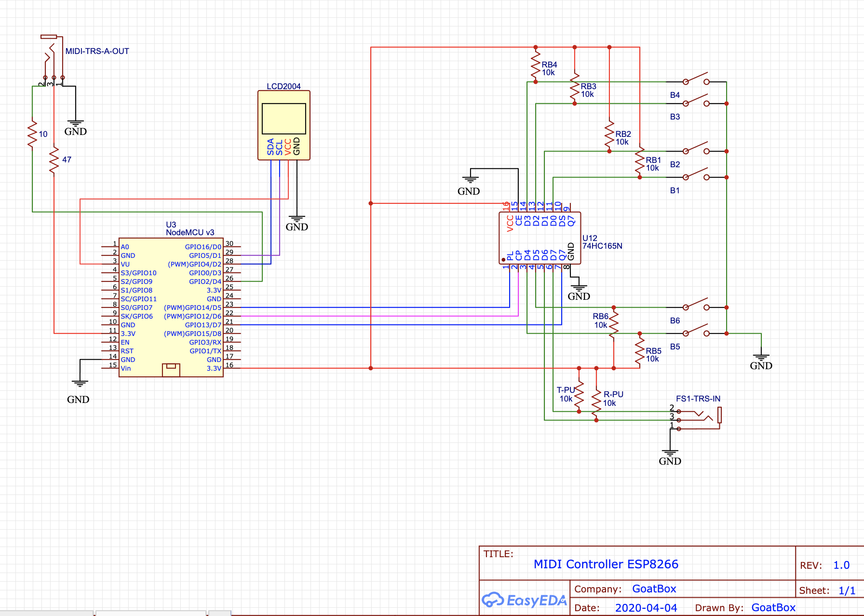This screenshot has width=864, height=616.
Task: Select the GPIO5/D1 pin on NodeMCU
Action: (205, 255)
